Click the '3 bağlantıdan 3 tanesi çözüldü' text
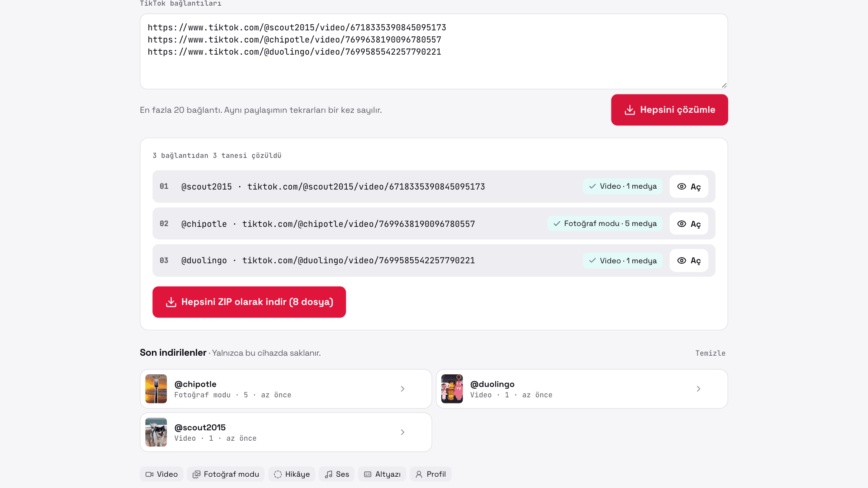868x488 pixels. (x=217, y=156)
